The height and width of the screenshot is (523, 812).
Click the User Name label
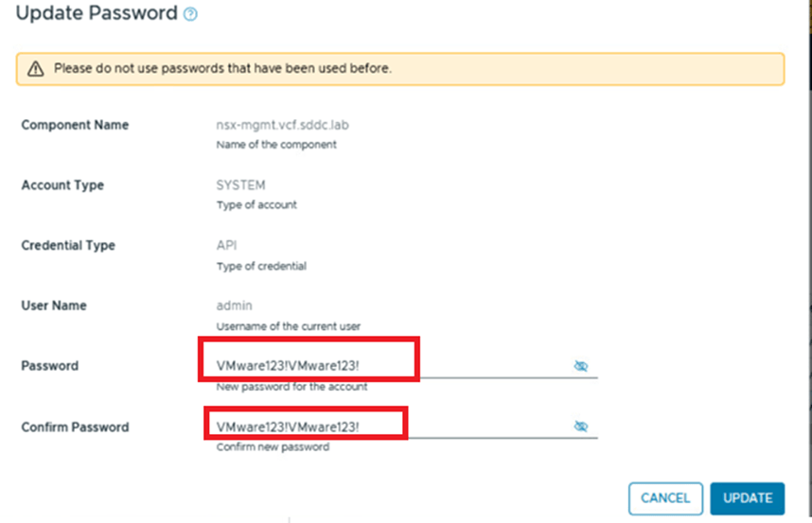[54, 305]
